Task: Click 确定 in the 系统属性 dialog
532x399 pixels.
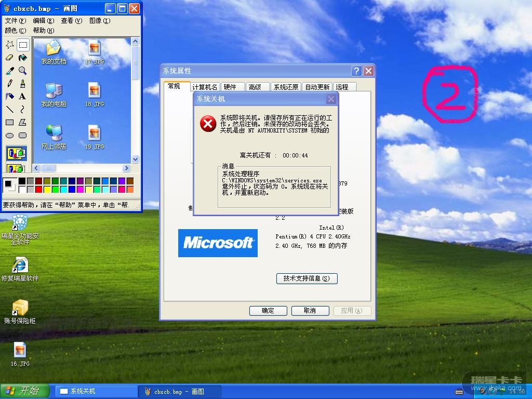Action: pyautogui.click(x=268, y=311)
